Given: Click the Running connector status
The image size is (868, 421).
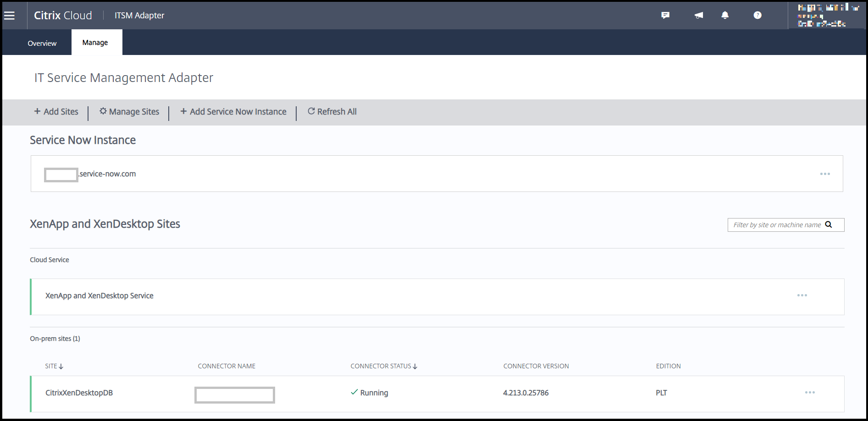Looking at the screenshot, I should [x=370, y=393].
